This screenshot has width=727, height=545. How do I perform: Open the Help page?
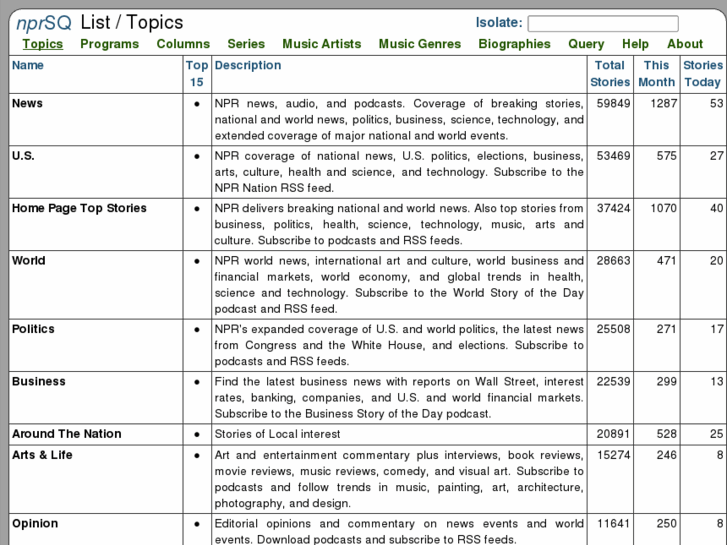(635, 44)
